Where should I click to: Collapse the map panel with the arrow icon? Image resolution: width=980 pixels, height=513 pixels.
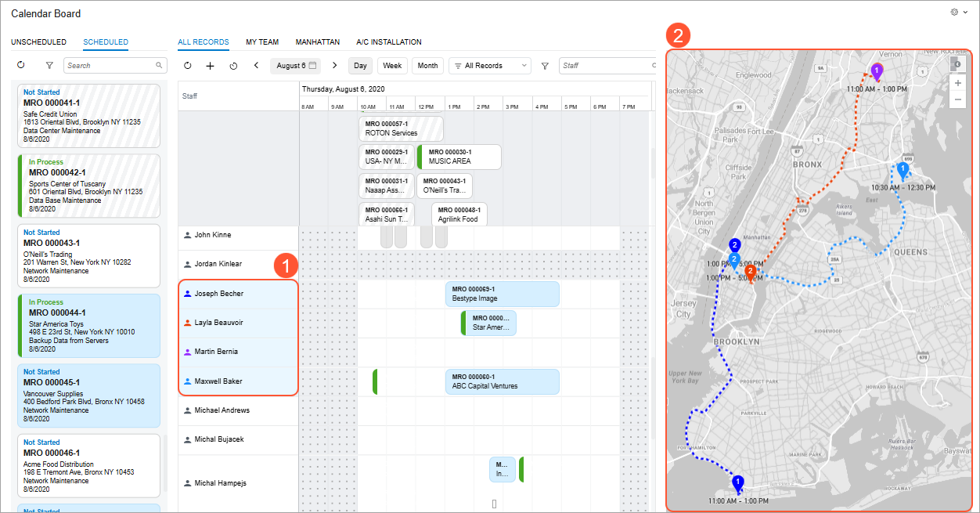pos(957,63)
